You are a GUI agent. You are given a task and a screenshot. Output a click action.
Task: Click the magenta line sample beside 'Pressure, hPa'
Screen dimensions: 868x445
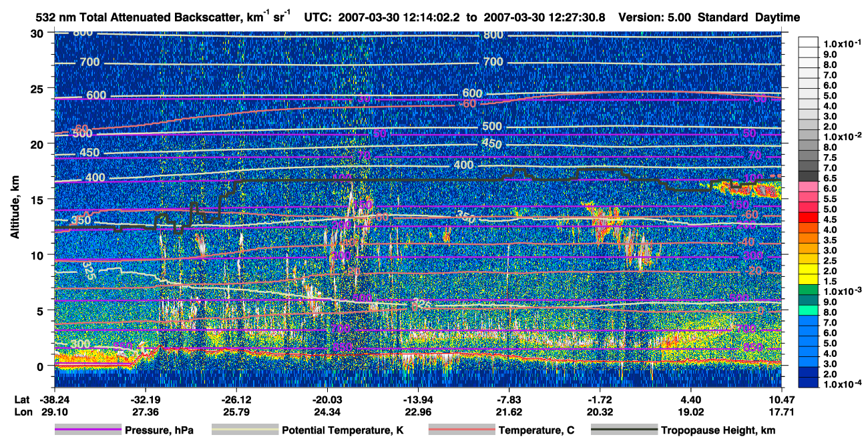coord(87,430)
